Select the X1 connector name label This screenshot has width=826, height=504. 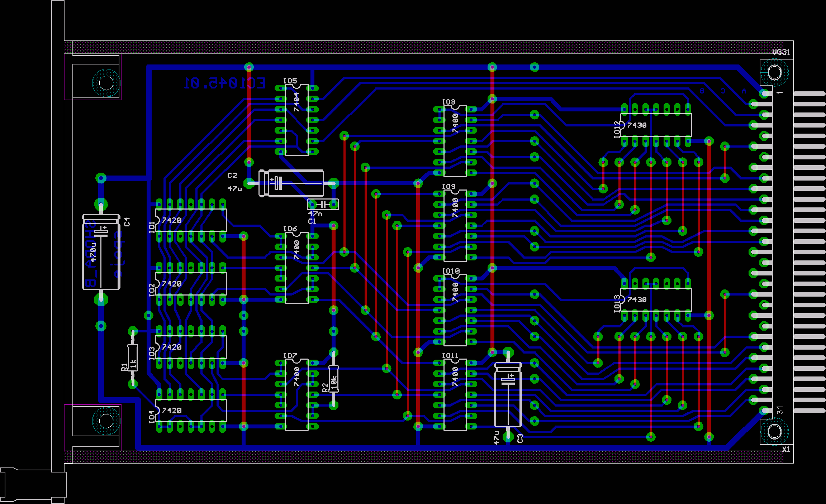coord(786,449)
